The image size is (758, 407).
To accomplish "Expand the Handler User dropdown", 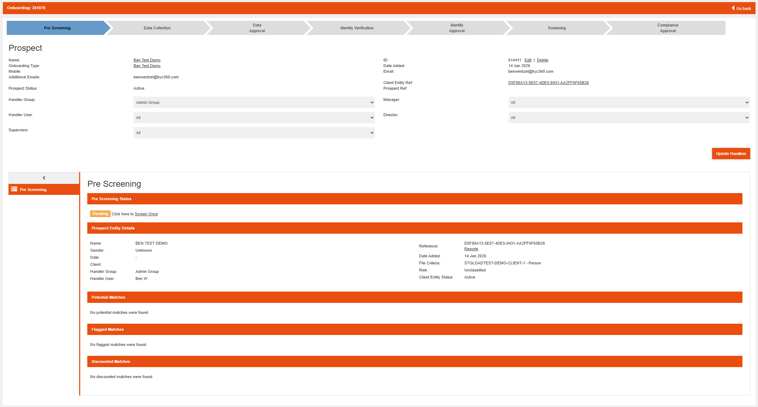I will click(254, 117).
